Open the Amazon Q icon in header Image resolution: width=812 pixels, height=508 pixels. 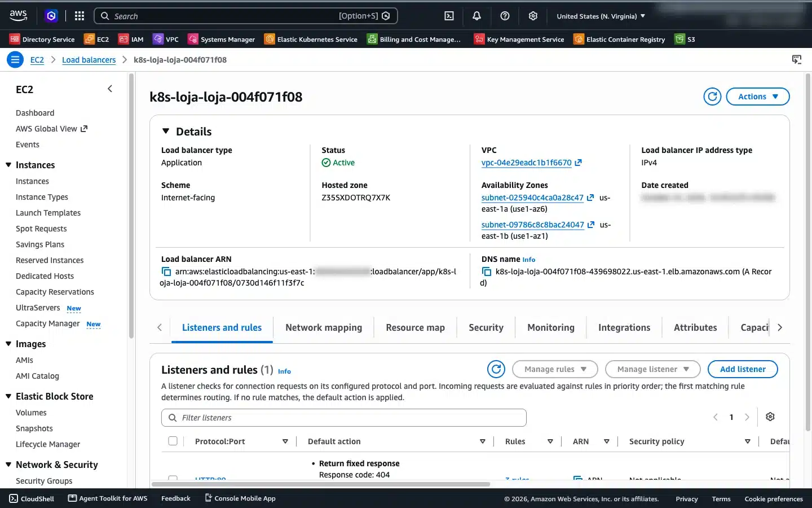coord(51,16)
